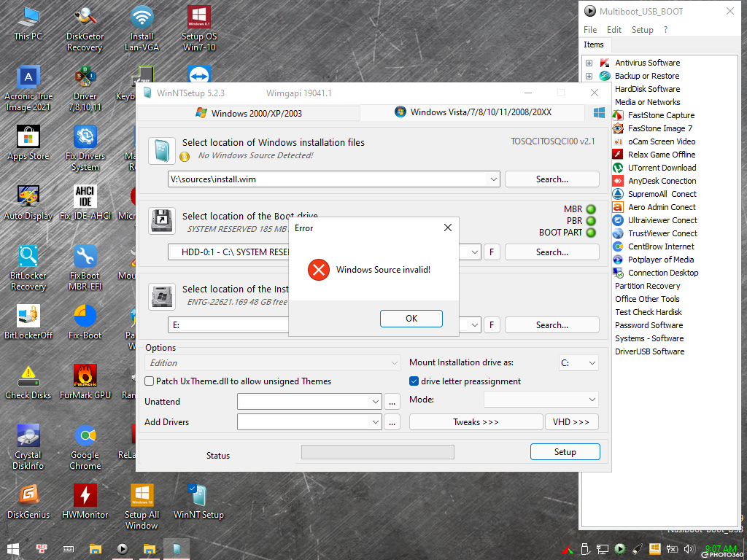Close the Error dialog with X
Screen dimensions: 747x560
pyautogui.click(x=447, y=227)
